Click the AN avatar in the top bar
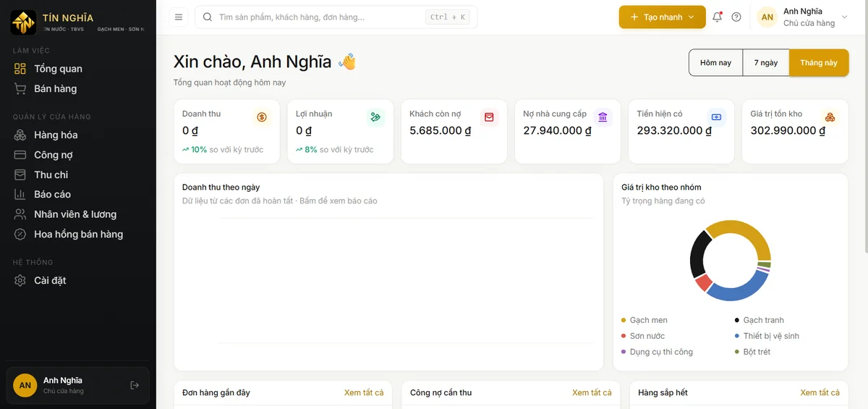This screenshot has height=409, width=868. point(767,17)
